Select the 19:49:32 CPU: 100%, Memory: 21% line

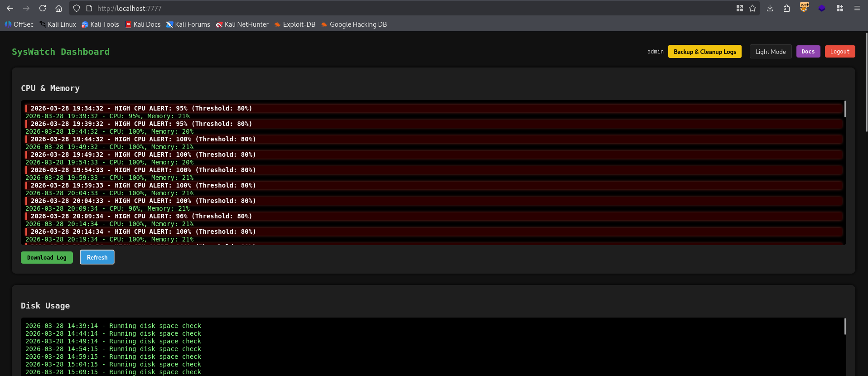[109, 147]
